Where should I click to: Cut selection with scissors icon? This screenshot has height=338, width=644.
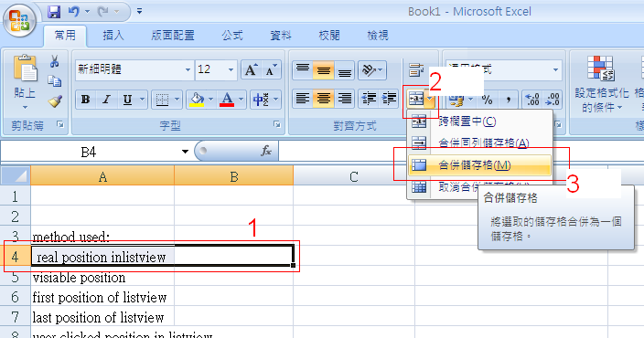pos(54,61)
